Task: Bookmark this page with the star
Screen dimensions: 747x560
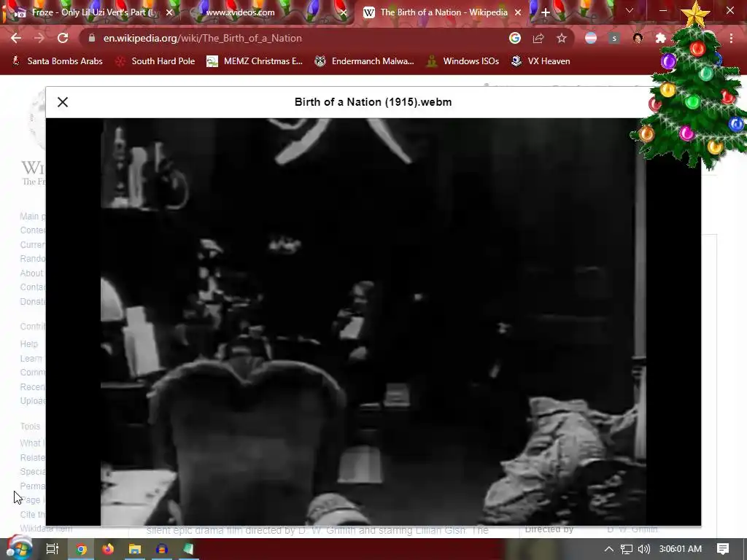Action: (x=562, y=38)
